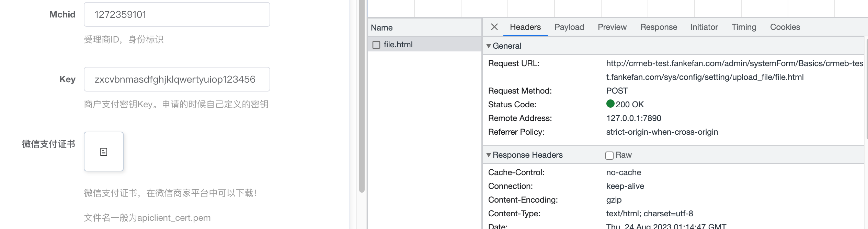Click the Name column header
The width and height of the screenshot is (868, 229).
(x=425, y=27)
